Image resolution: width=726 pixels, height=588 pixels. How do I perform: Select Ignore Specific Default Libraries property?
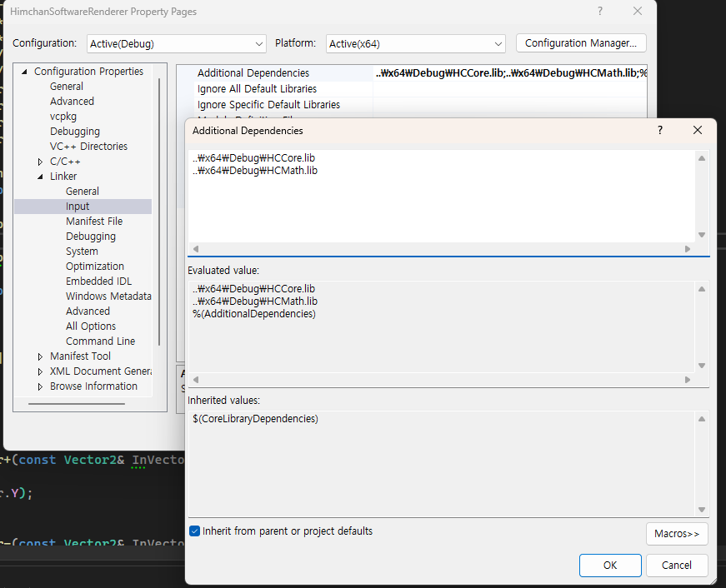tap(268, 105)
